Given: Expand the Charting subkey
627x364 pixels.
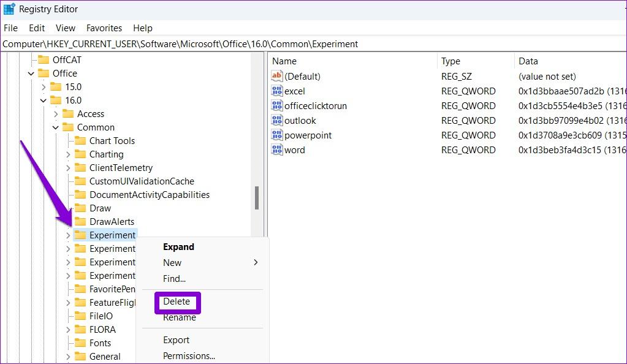Looking at the screenshot, I should pos(68,154).
